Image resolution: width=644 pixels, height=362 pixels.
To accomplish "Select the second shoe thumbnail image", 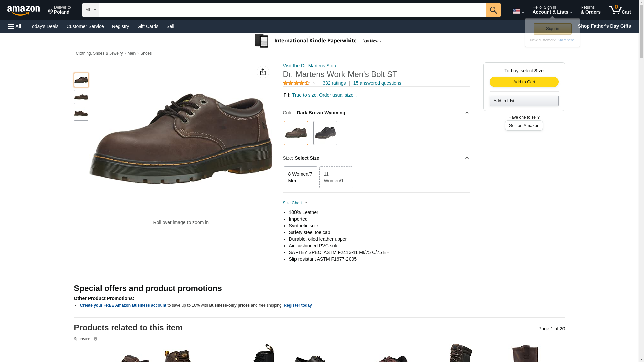I will [x=81, y=97].
